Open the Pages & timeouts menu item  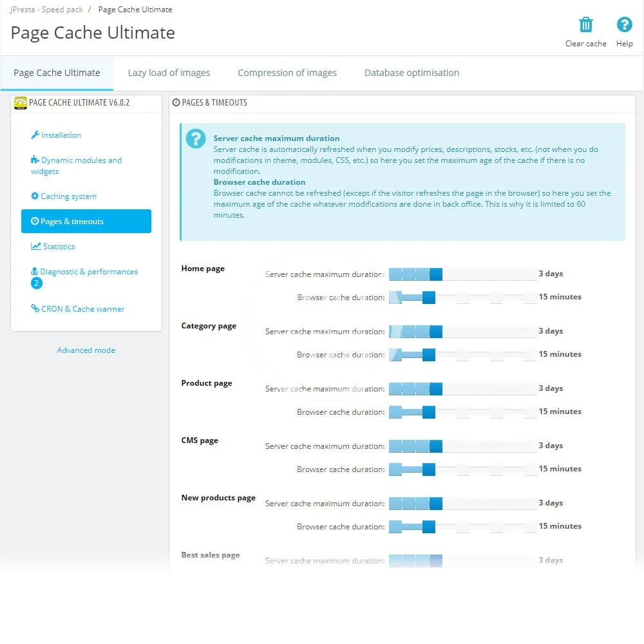tap(86, 222)
